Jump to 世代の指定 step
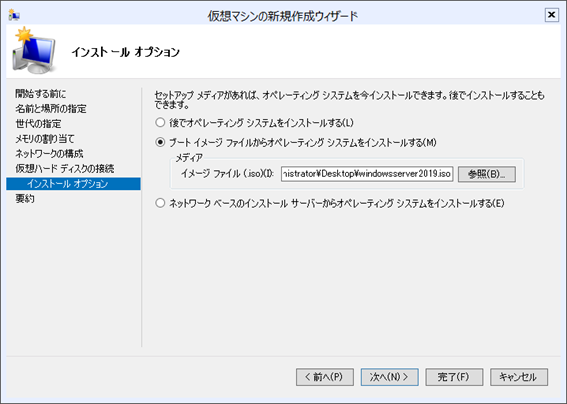Screen dimensions: 567x404 tap(38, 124)
